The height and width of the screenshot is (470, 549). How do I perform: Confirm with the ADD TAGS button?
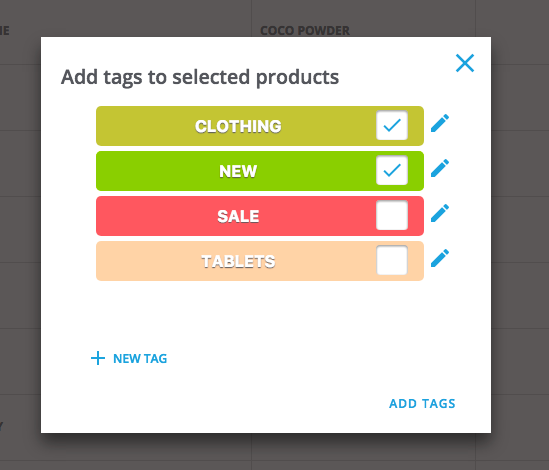coord(422,403)
